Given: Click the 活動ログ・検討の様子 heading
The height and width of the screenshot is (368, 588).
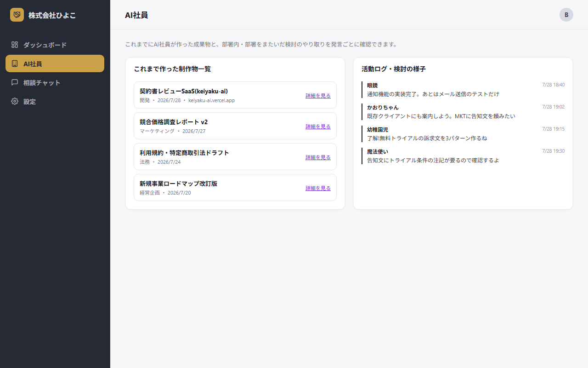Looking at the screenshot, I should click(x=394, y=69).
